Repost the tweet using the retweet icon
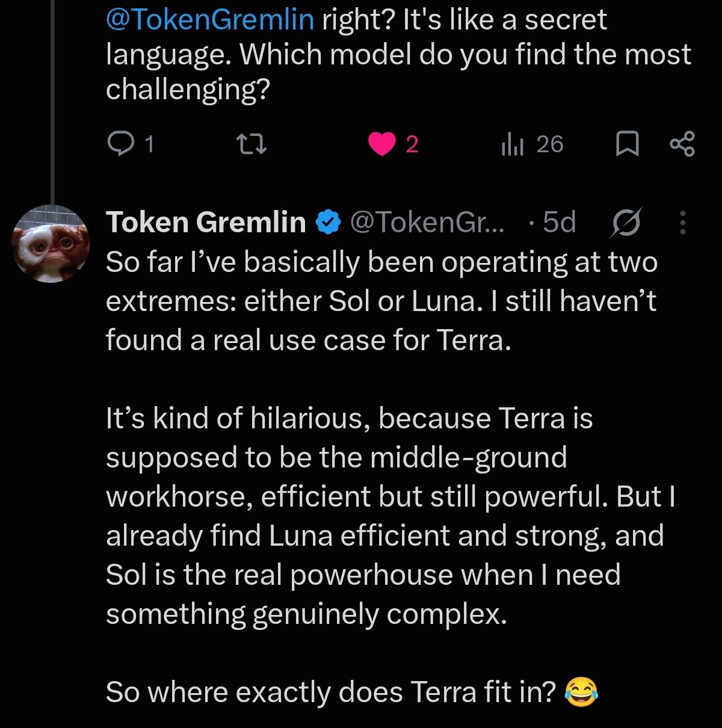The image size is (722, 728). (x=251, y=144)
